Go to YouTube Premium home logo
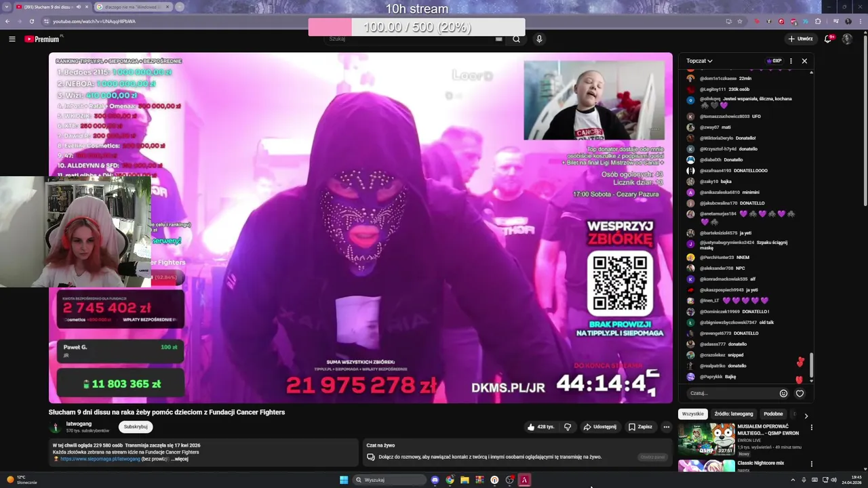 (x=43, y=39)
